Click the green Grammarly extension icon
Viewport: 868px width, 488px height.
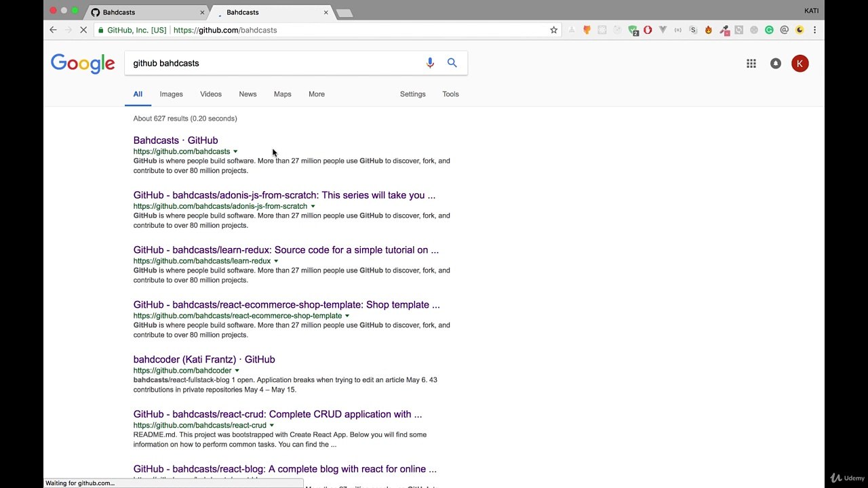click(x=769, y=30)
